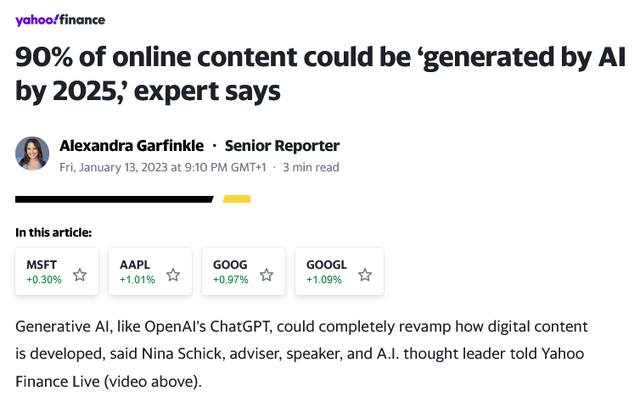This screenshot has width=640, height=402.
Task: Open author Alexandra Garfinkle's name link
Action: pyautogui.click(x=131, y=146)
